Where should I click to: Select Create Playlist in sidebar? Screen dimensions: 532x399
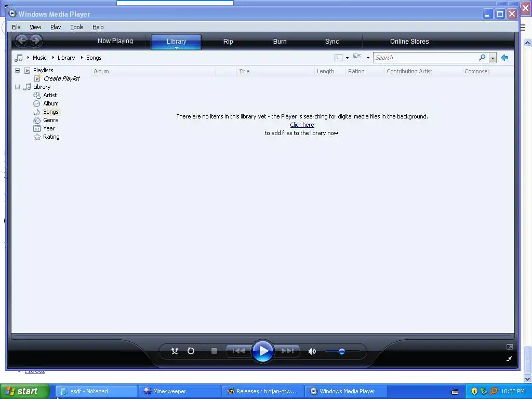tap(61, 78)
